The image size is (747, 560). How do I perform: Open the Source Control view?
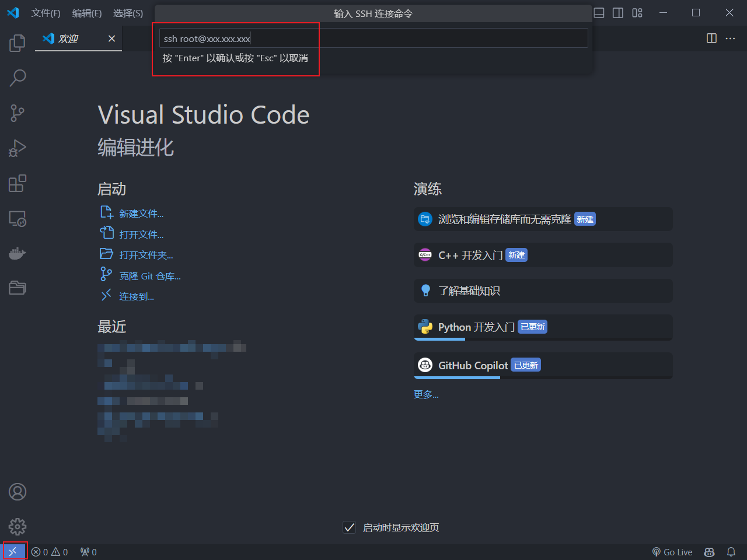(x=18, y=113)
